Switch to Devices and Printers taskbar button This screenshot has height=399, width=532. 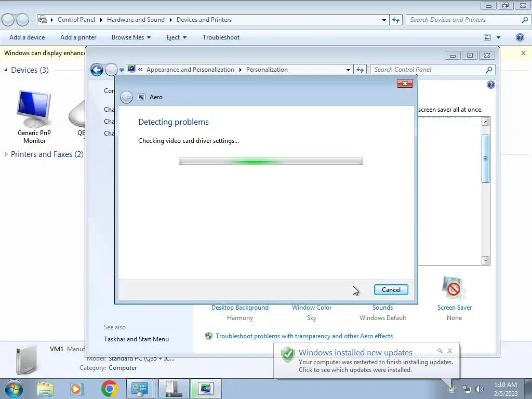click(174, 389)
